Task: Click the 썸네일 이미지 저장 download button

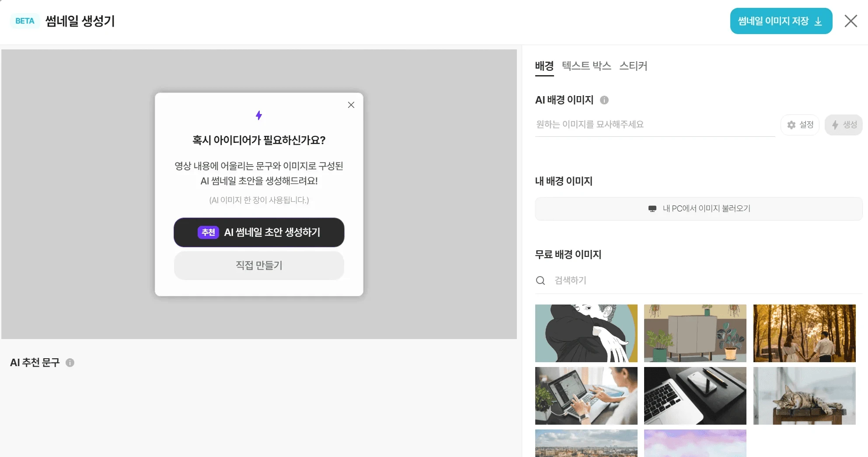Action: coord(781,21)
